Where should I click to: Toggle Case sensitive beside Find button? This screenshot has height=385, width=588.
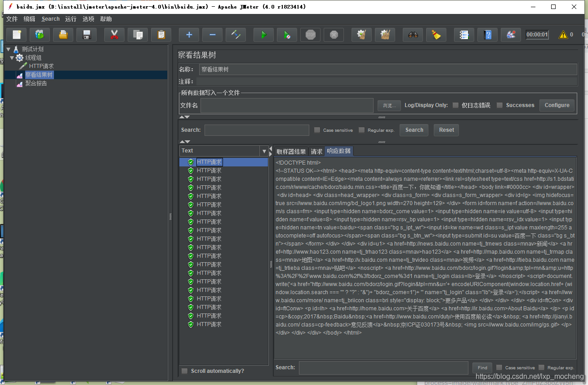(x=499, y=367)
